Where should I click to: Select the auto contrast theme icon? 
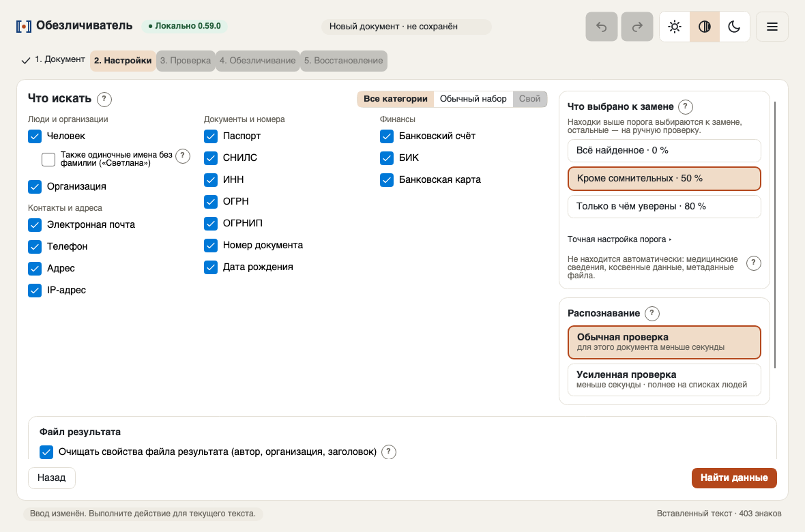704,27
